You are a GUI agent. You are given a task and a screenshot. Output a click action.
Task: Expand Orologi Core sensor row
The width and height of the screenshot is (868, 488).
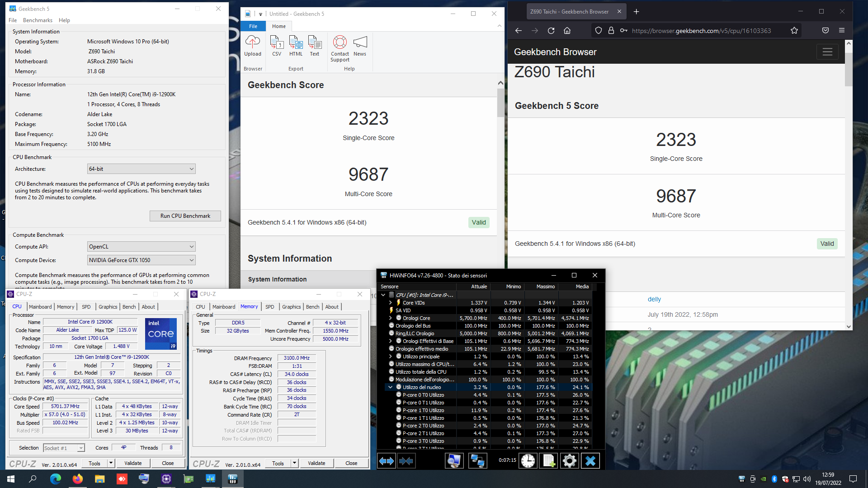pos(391,318)
